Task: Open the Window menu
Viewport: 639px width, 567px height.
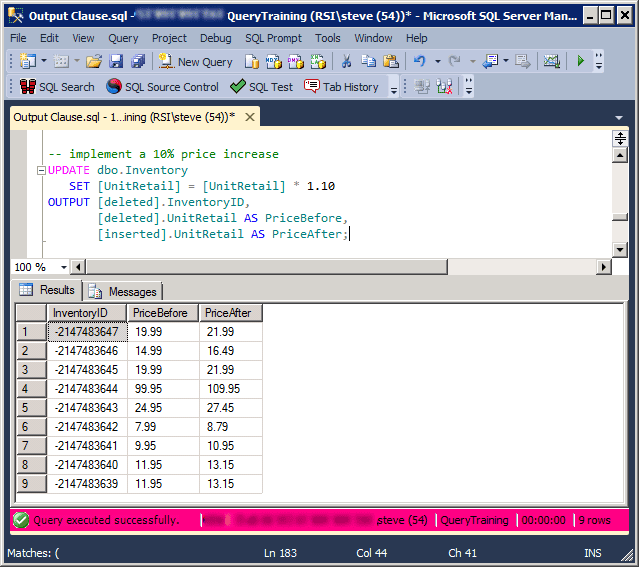Action: coord(373,38)
